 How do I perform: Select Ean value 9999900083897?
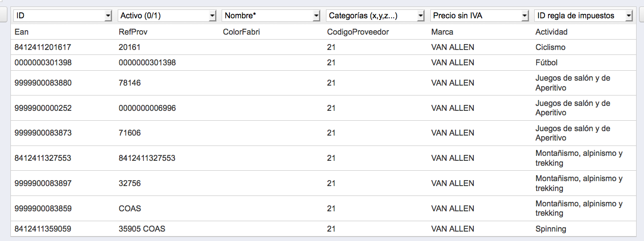43,184
